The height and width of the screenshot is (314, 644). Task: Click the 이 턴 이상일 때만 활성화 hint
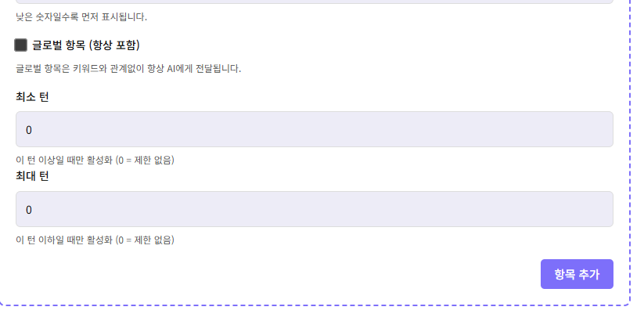[94, 161]
